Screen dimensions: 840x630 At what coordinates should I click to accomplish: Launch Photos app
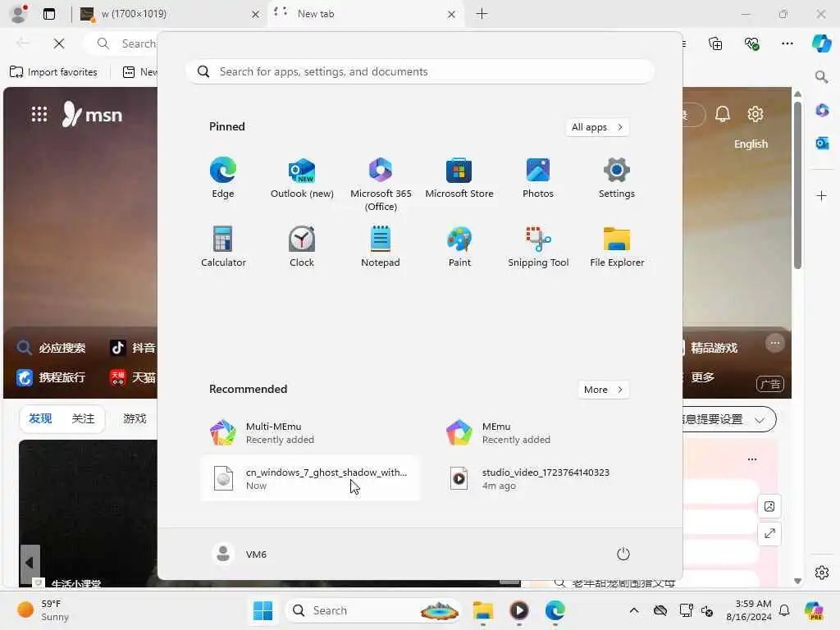coord(538,177)
